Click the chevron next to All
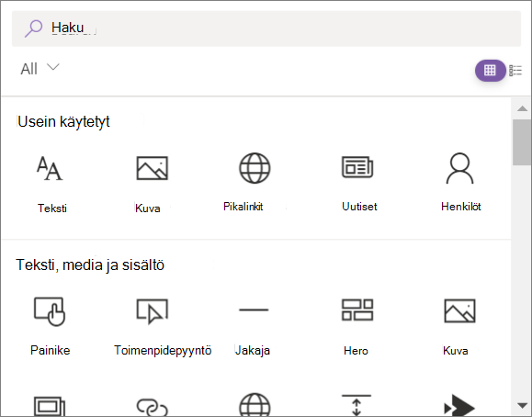 point(53,67)
